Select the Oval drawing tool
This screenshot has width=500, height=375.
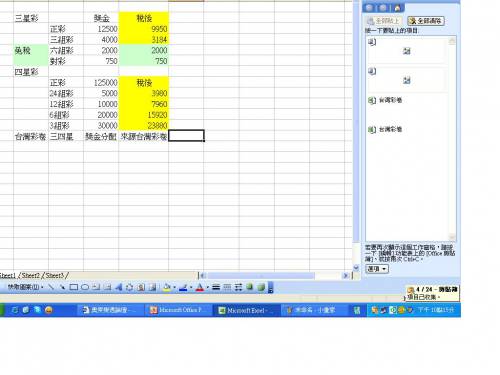click(85, 287)
